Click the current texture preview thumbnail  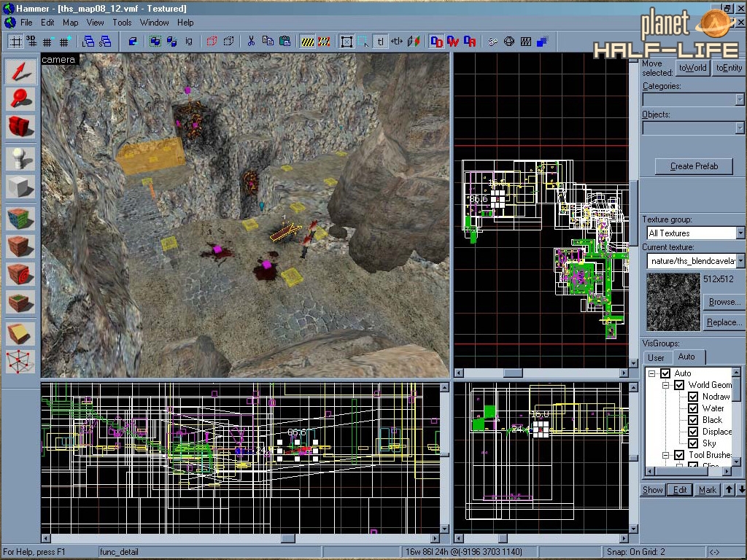coord(673,302)
